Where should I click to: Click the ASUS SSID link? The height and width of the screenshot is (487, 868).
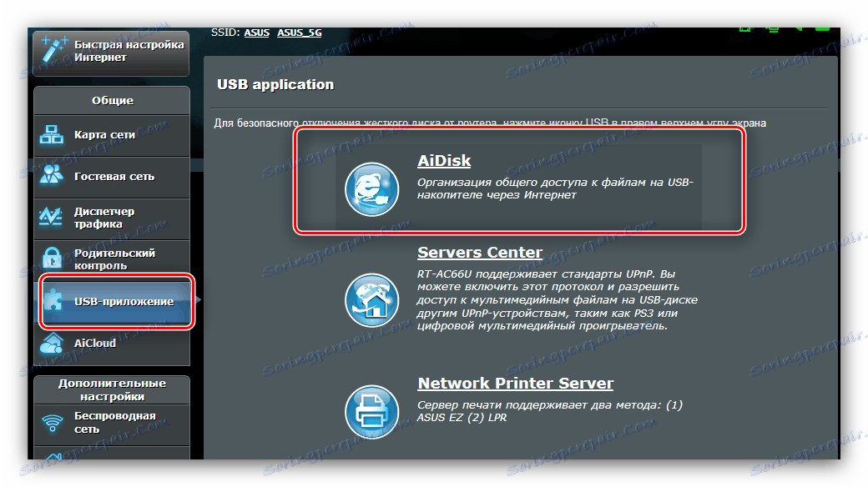(256, 33)
